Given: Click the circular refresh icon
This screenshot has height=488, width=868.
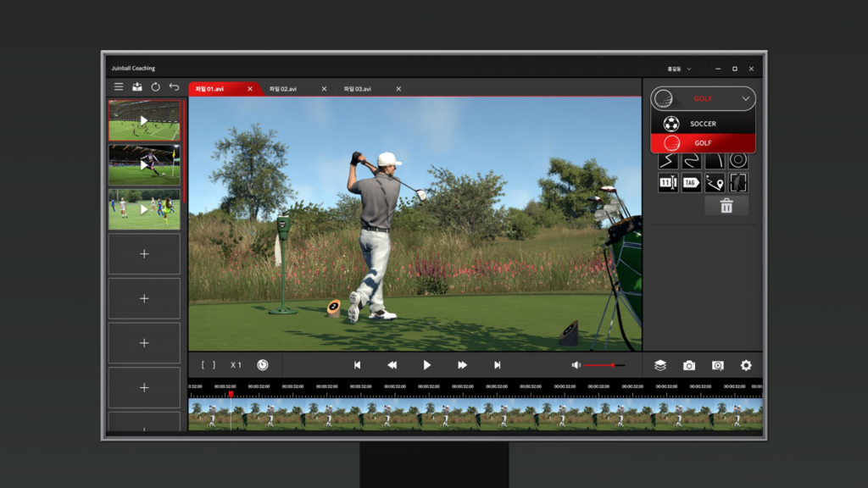Looking at the screenshot, I should click(x=156, y=87).
